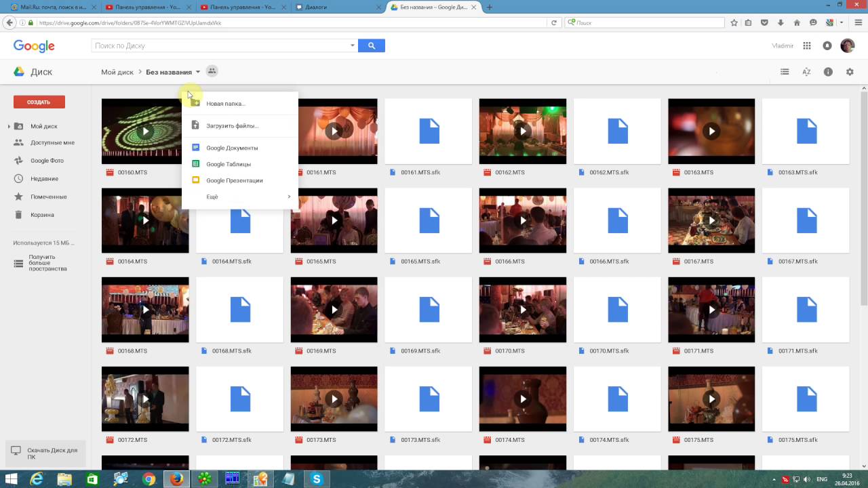868x488 pixels.
Task: Open Drive settings gear
Action: [x=850, y=72]
